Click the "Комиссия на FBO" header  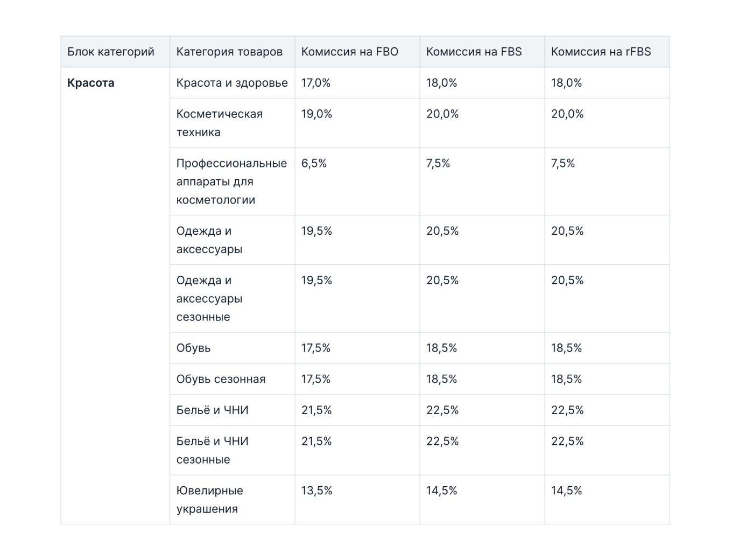click(350, 52)
